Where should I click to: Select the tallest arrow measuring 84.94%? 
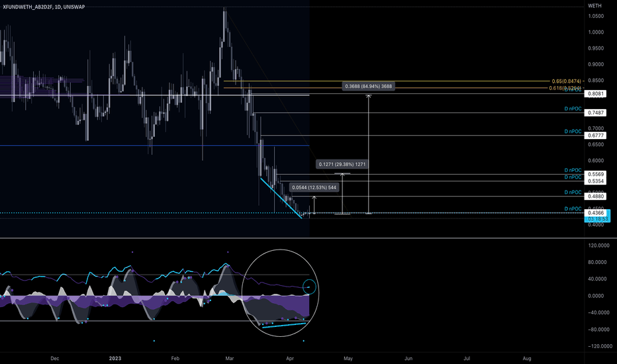[368, 154]
